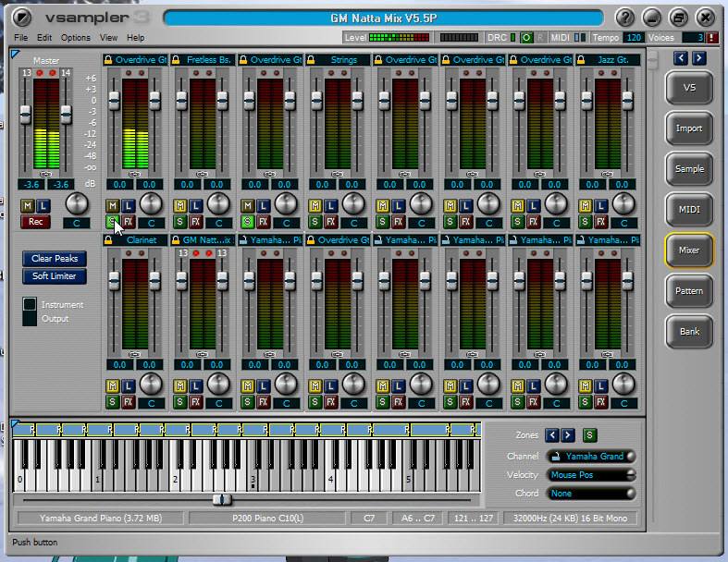The height and width of the screenshot is (562, 728).
Task: Click the lock icon on Jazz Gt. channel
Action: click(x=581, y=60)
